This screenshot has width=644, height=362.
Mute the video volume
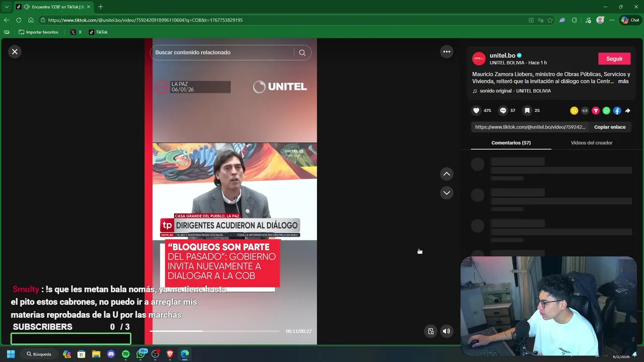pos(446,331)
